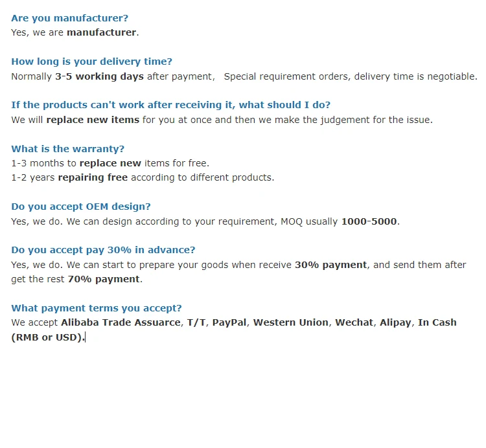Click the "What payment terms you accept?" heading

pos(96,308)
